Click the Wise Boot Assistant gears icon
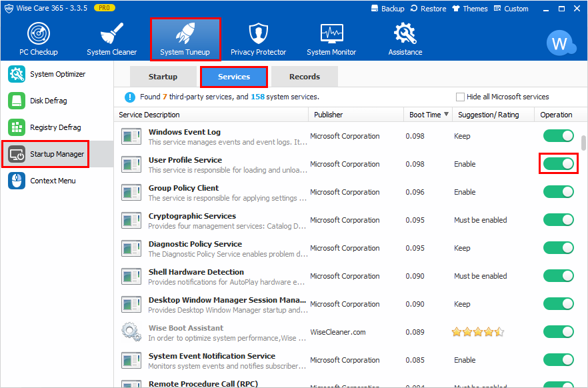Image resolution: width=588 pixels, height=388 pixels. click(x=131, y=332)
